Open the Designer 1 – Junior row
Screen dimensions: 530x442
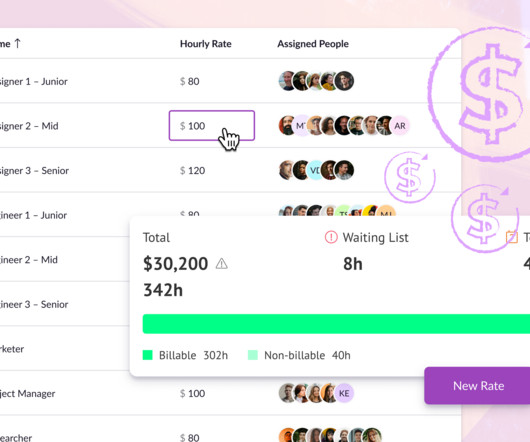pyautogui.click(x=231, y=81)
